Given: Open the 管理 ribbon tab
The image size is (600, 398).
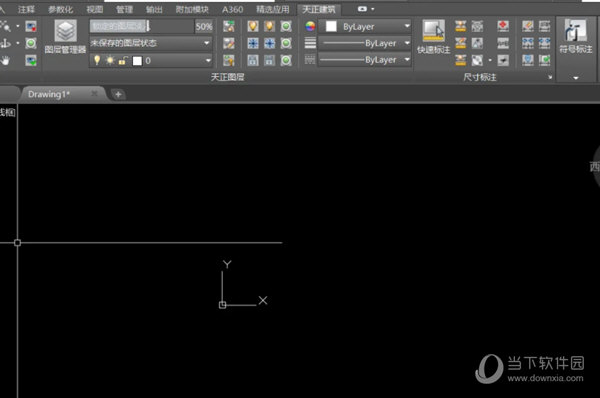Looking at the screenshot, I should [x=124, y=9].
